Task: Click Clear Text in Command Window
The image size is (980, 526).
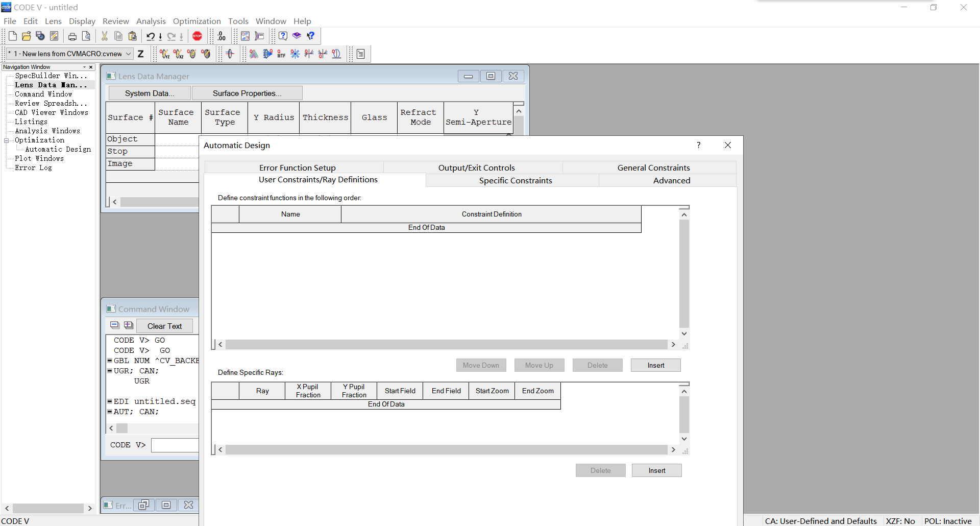Action: (164, 326)
